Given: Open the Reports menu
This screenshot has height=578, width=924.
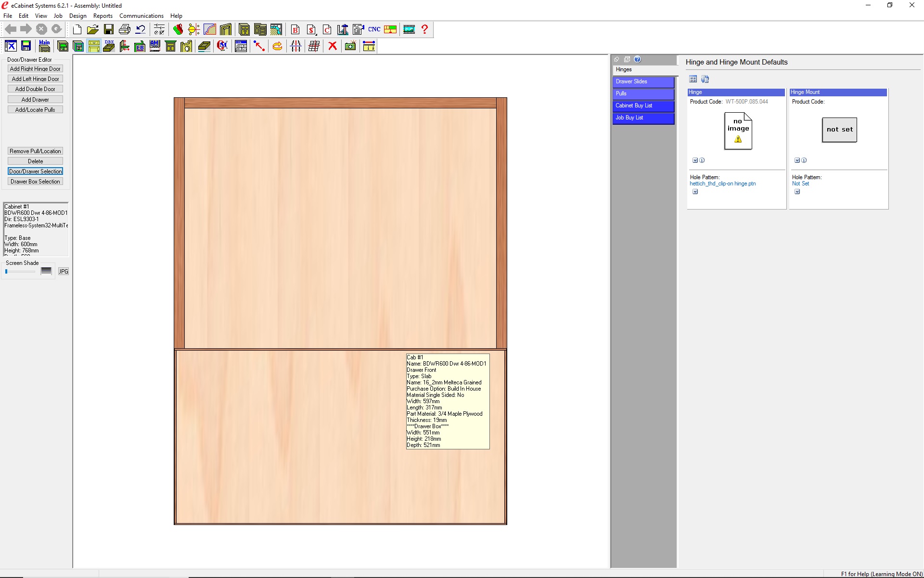Looking at the screenshot, I should (103, 16).
